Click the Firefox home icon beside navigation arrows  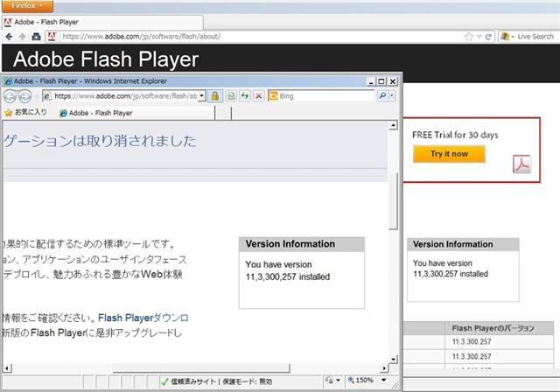[x=36, y=37]
